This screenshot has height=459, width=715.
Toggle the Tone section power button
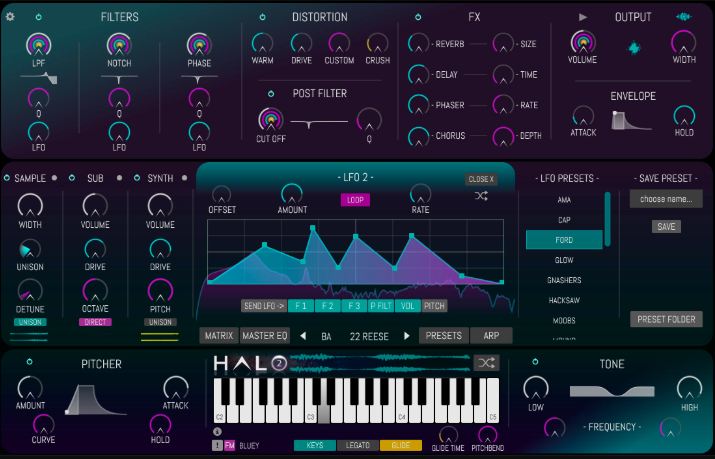[535, 362]
